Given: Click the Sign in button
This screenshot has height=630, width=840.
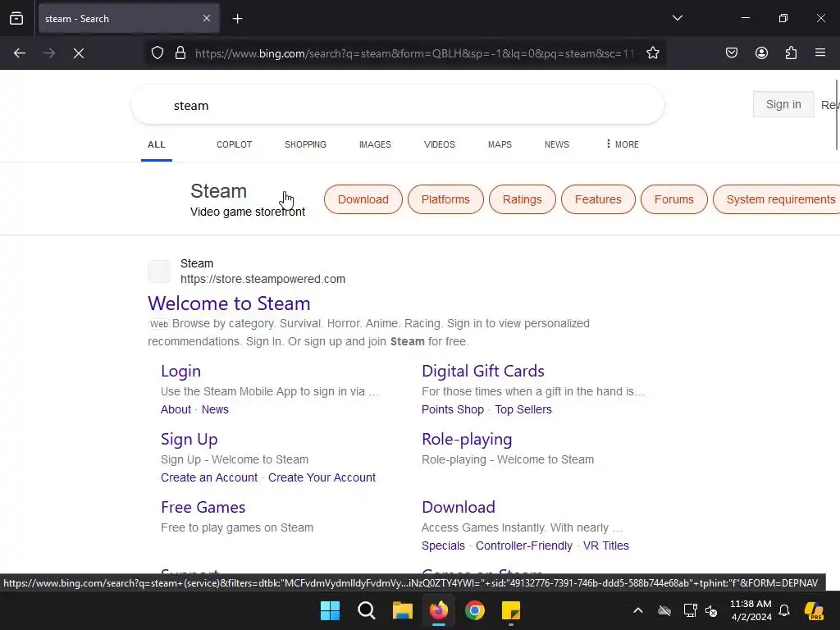Looking at the screenshot, I should click(783, 104).
